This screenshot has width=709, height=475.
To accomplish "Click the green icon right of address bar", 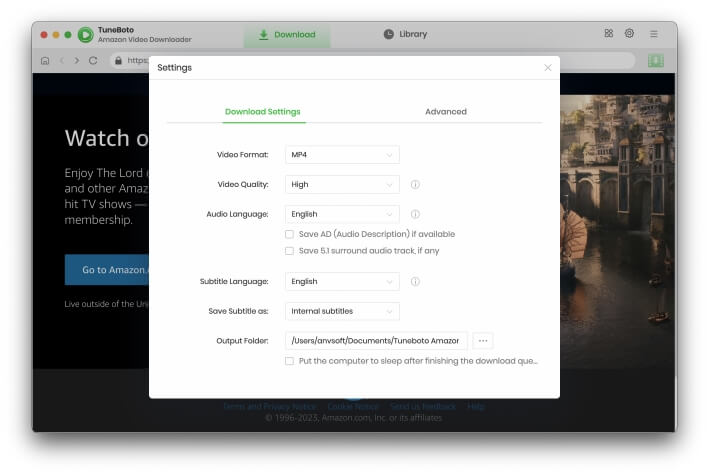I will (x=656, y=61).
